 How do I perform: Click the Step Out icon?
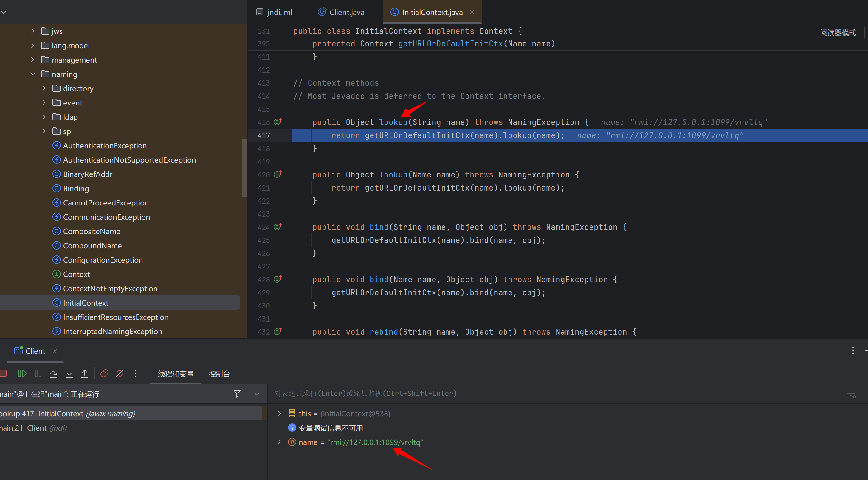pyautogui.click(x=85, y=373)
